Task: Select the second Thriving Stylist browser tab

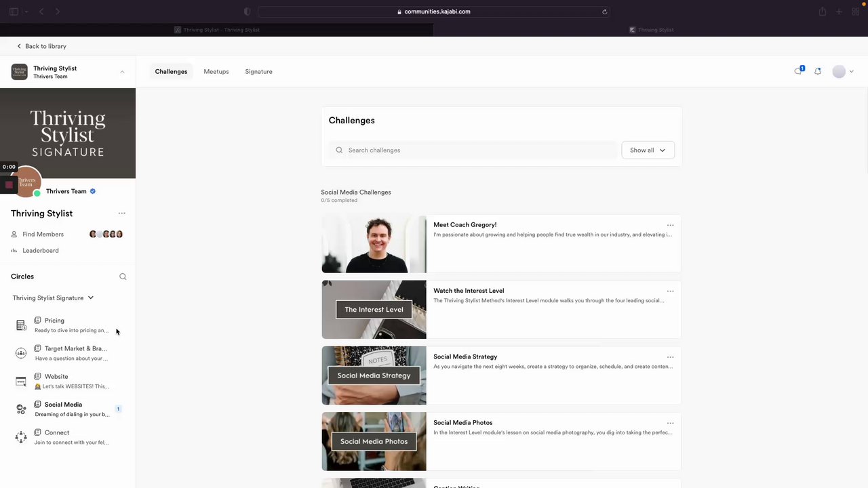Action: [x=651, y=30]
